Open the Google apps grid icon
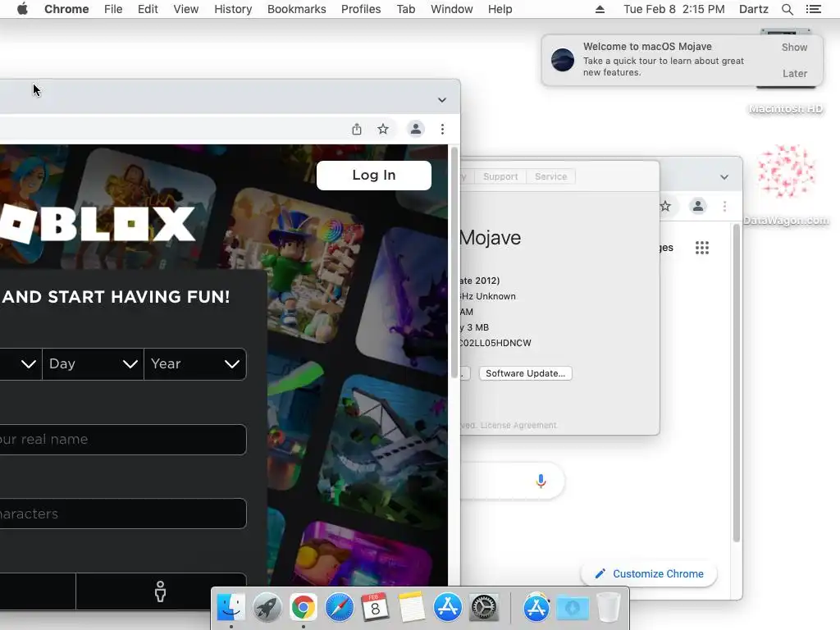840x630 pixels. point(702,248)
